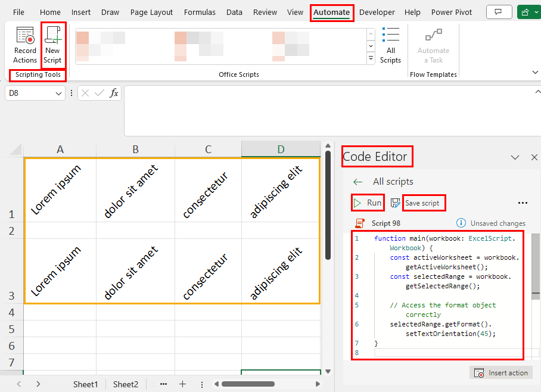Image resolution: width=541 pixels, height=392 pixels.
Task: Open Code Editor pane options chevron
Action: (x=515, y=157)
